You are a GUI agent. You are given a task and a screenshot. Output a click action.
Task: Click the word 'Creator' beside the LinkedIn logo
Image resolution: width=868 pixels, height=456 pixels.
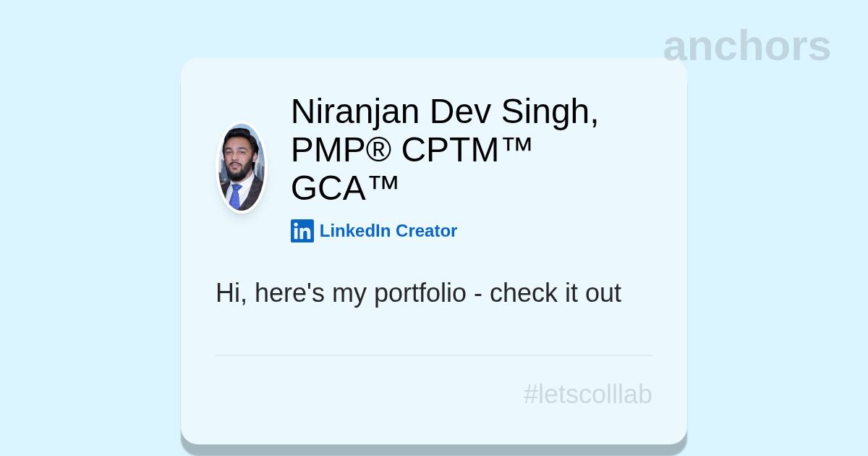point(426,231)
